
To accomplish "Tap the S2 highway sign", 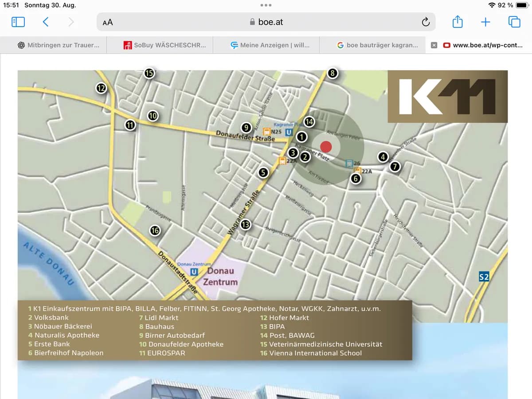I will pyautogui.click(x=484, y=277).
